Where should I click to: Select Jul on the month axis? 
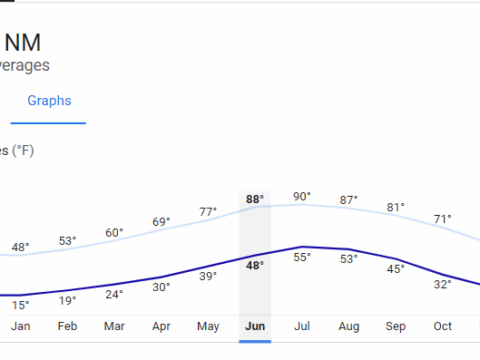302,326
